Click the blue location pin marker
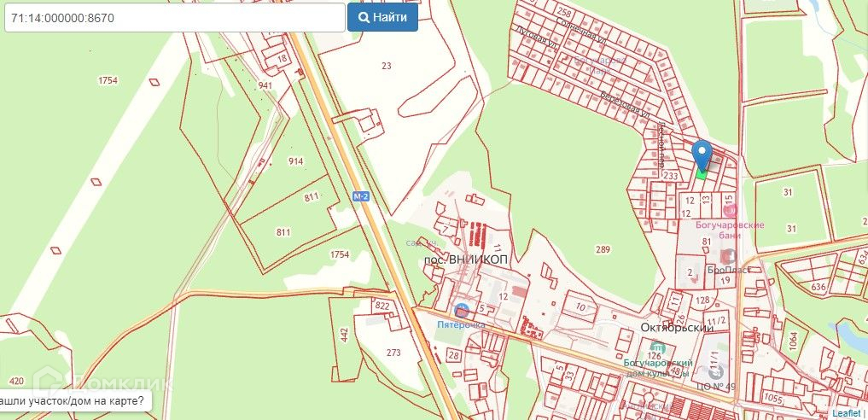This screenshot has width=868, height=420. (x=702, y=155)
